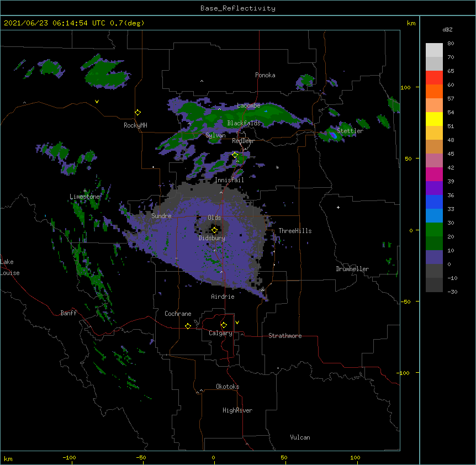
Task: Click the Lake Louise label at the map edge
Action: [x=10, y=267]
